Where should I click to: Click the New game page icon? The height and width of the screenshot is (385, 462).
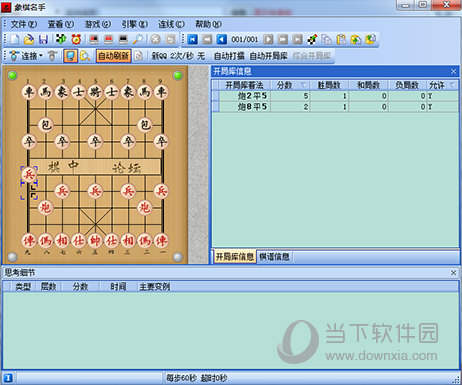(x=14, y=39)
